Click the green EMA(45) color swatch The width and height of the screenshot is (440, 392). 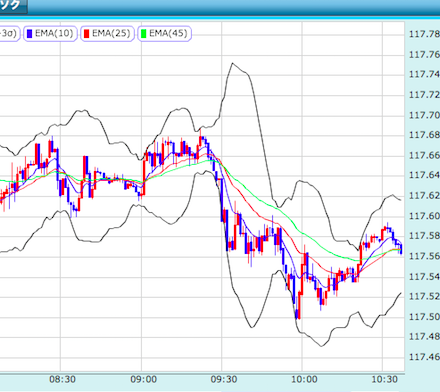click(144, 34)
